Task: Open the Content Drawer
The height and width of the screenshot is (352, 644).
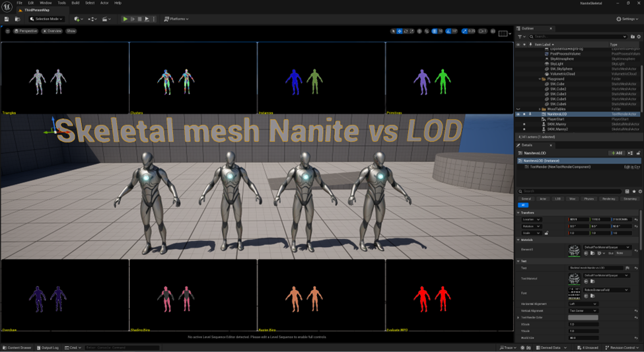Action: [x=17, y=347]
